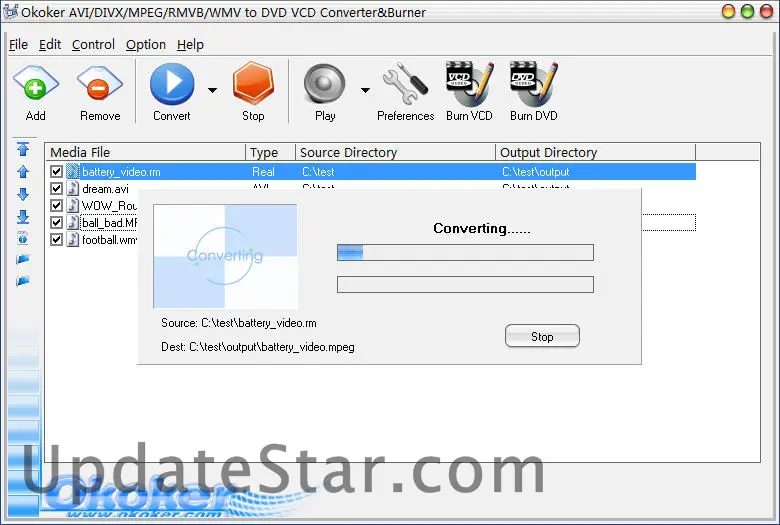Sort by Source Directory column header
This screenshot has width=780, height=525.
point(395,152)
